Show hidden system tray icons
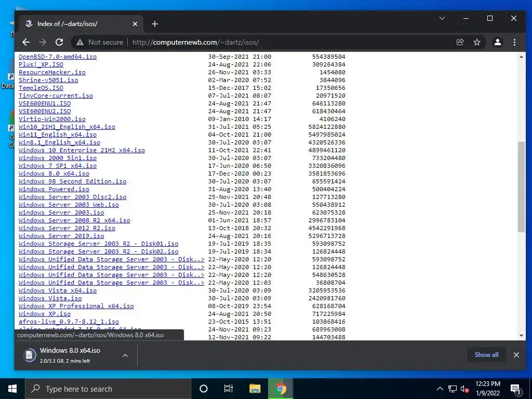The image size is (532, 399). point(440,389)
